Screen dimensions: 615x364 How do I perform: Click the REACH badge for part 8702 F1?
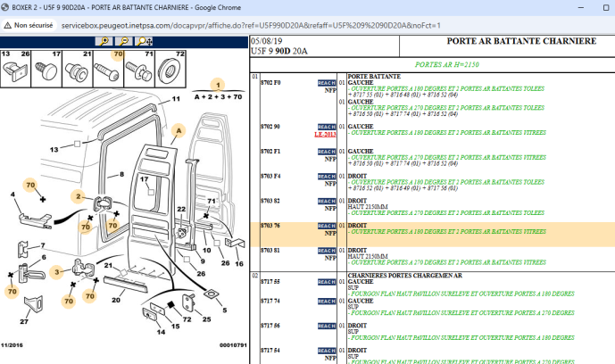point(327,152)
